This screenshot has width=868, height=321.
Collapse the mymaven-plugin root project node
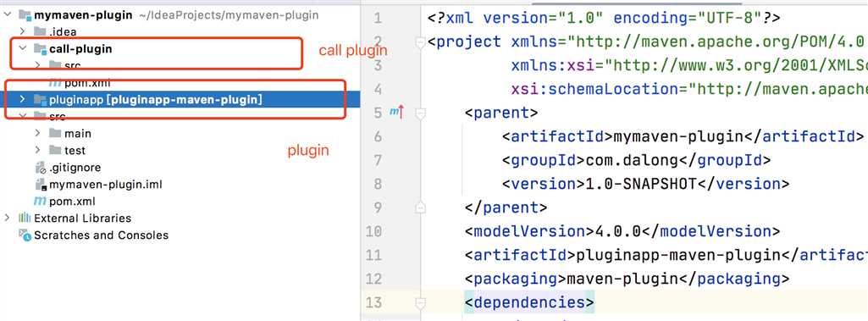pyautogui.click(x=7, y=15)
